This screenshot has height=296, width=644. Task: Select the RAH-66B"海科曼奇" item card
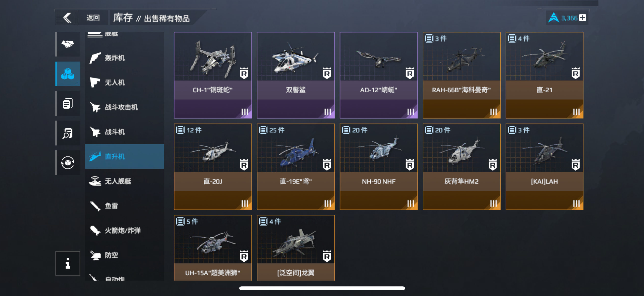coord(462,75)
